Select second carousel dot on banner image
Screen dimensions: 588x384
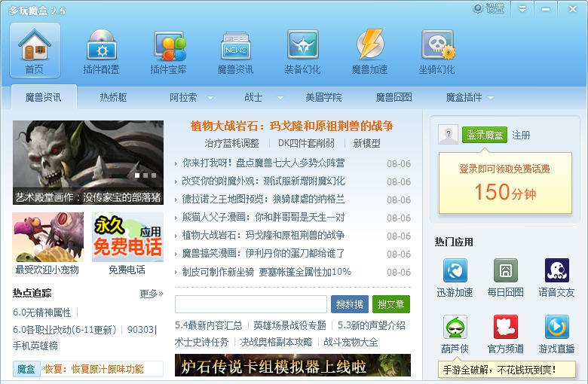click(x=145, y=175)
